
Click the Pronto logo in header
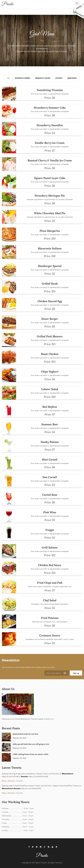(x=8, y=3)
